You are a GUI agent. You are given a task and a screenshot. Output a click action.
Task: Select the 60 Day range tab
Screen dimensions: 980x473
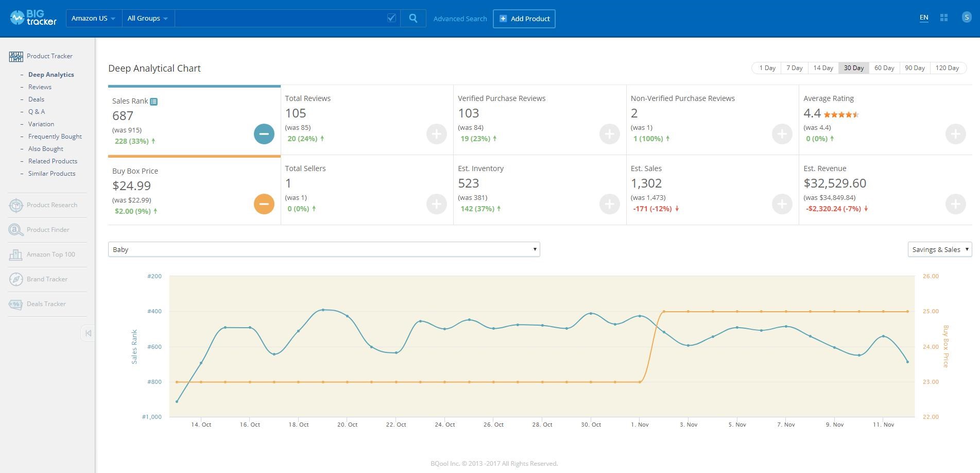[x=884, y=68]
